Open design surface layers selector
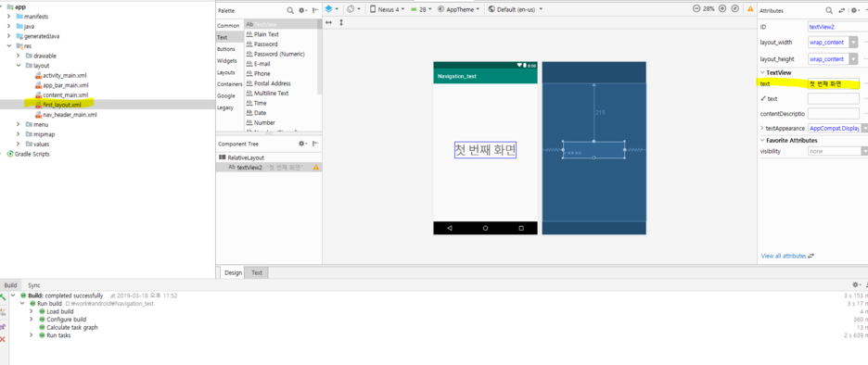 332,9
